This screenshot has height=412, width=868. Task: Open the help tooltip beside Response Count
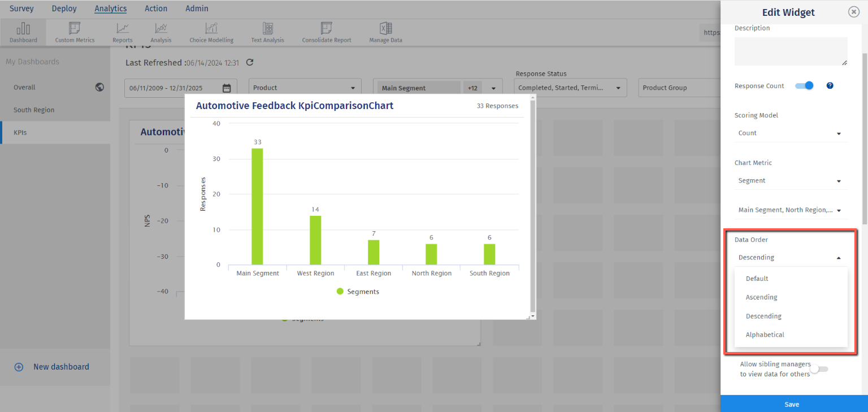click(x=830, y=85)
